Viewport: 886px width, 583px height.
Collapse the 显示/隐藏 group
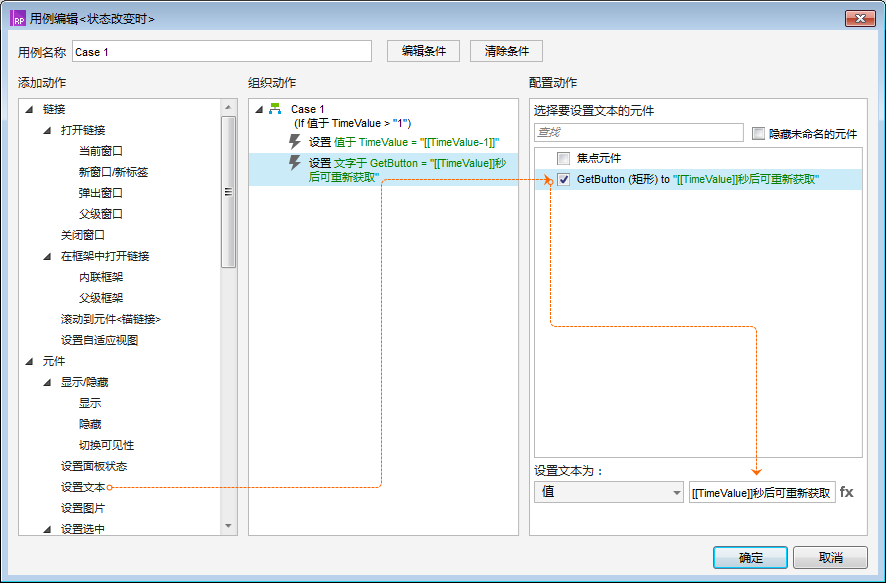[x=47, y=382]
